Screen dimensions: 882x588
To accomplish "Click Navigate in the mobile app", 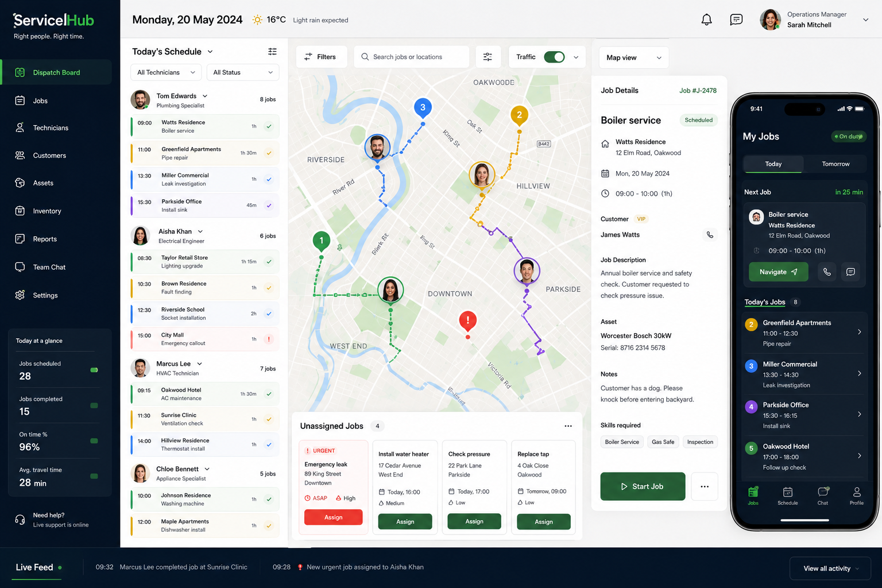I will (x=778, y=272).
